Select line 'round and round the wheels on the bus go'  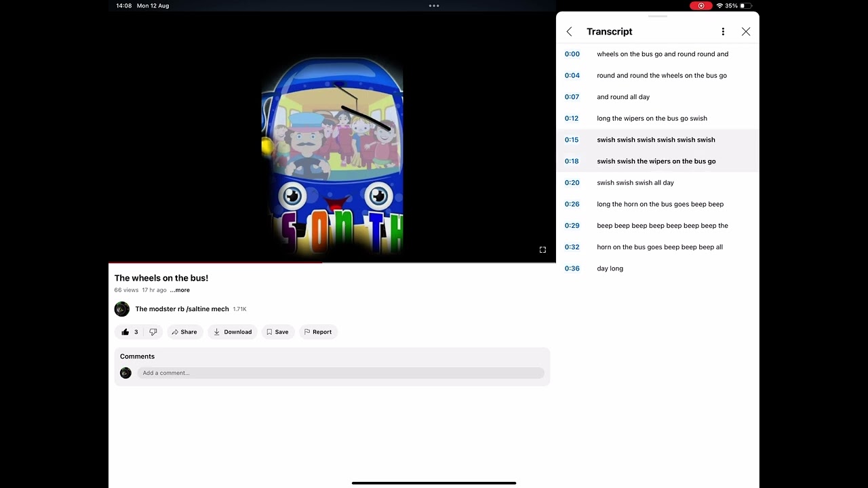[x=662, y=75]
